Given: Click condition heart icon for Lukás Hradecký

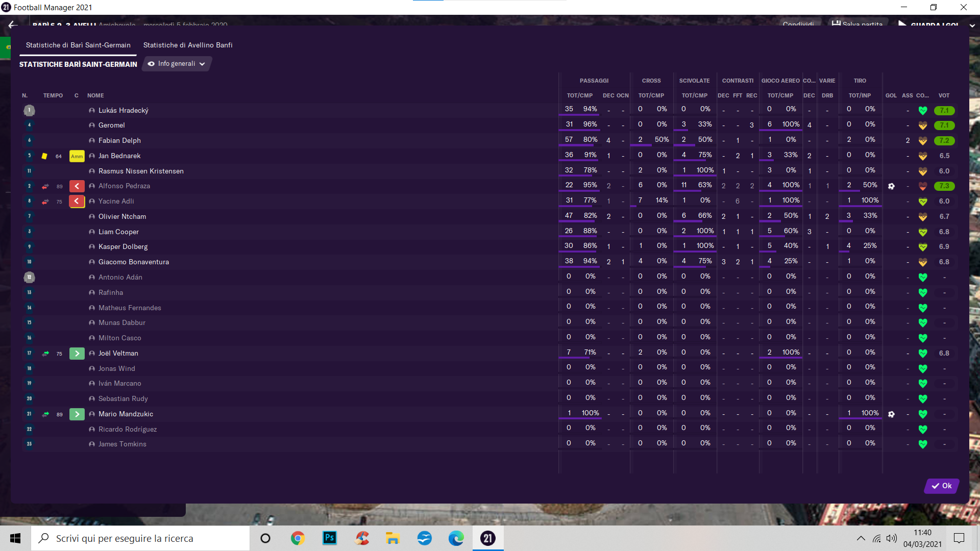Looking at the screenshot, I should [922, 111].
